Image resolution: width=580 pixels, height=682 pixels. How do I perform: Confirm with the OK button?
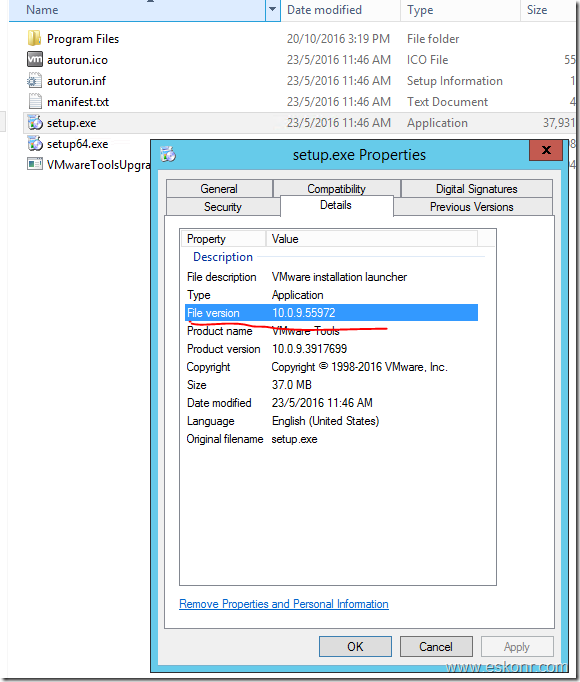click(355, 647)
